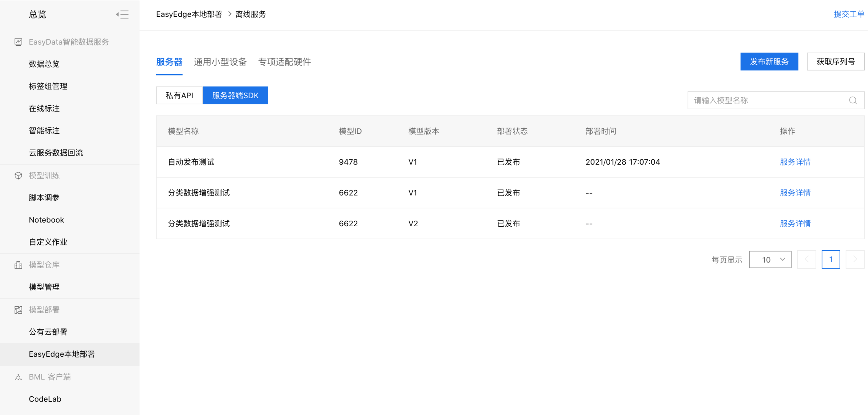The height and width of the screenshot is (415, 868).
Task: Click page number 1 in pagination
Action: [831, 260]
